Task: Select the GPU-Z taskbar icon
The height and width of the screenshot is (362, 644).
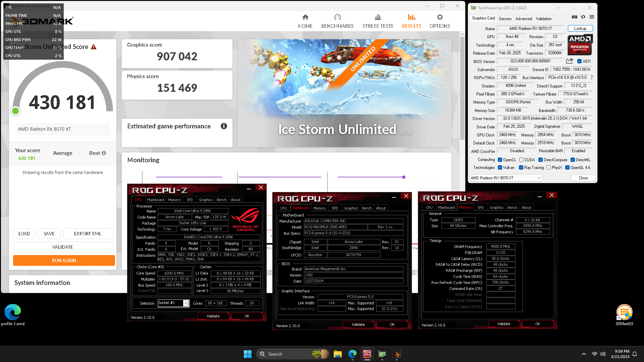Action: (x=382, y=354)
